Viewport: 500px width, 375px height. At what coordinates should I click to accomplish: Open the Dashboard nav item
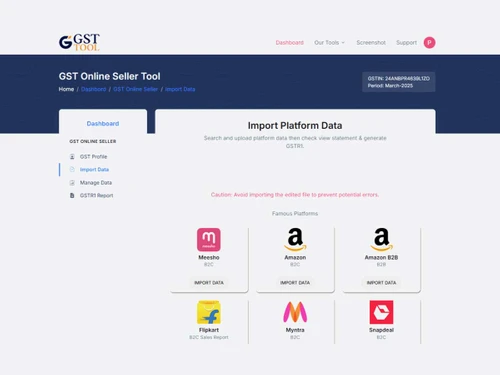coord(290,43)
